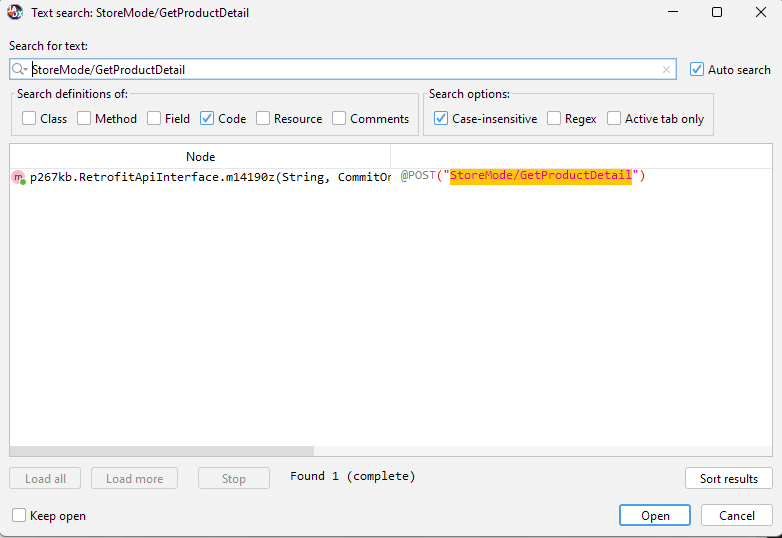The height and width of the screenshot is (538, 782).
Task: Turn on Regex search option
Action: [554, 118]
